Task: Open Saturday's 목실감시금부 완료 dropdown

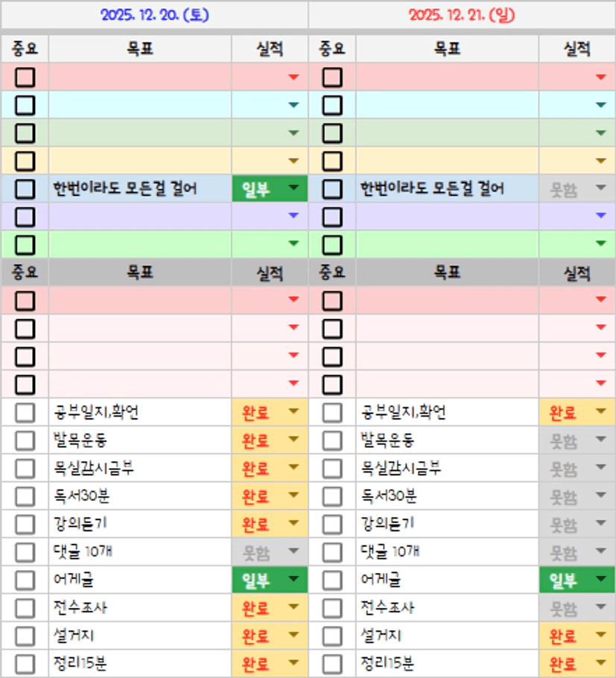Action: 293,468
